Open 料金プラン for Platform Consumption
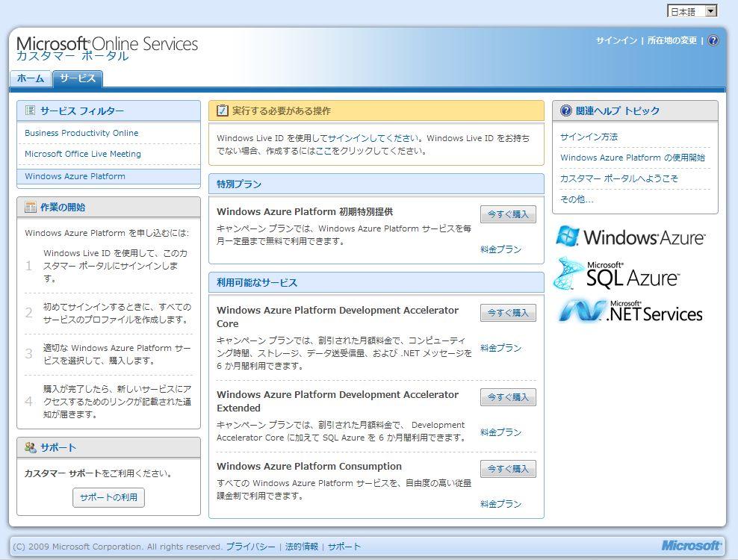 pos(500,504)
